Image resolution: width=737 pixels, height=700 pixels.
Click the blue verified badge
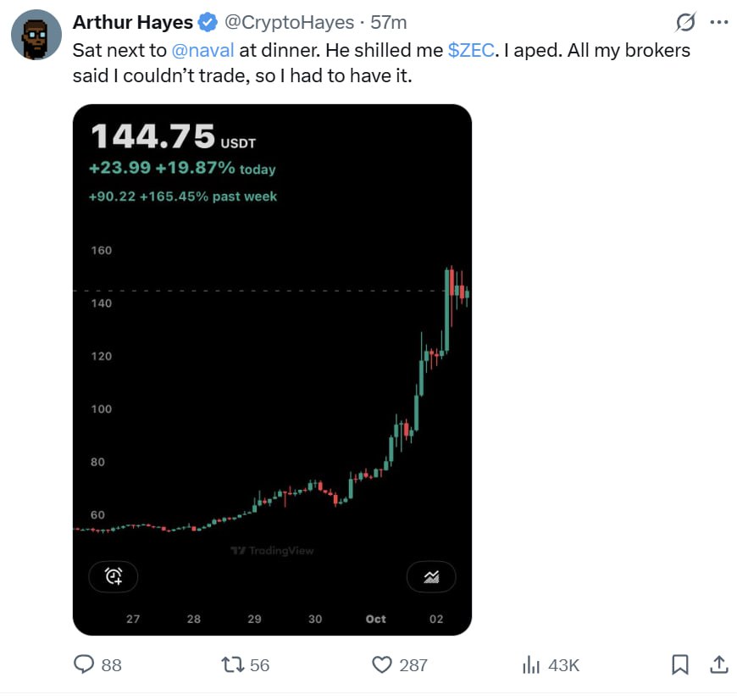click(208, 22)
